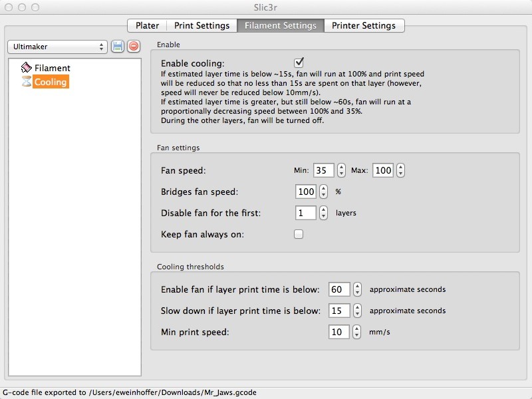Zoom the Slic3r window
The image size is (532, 399).
(35, 7)
